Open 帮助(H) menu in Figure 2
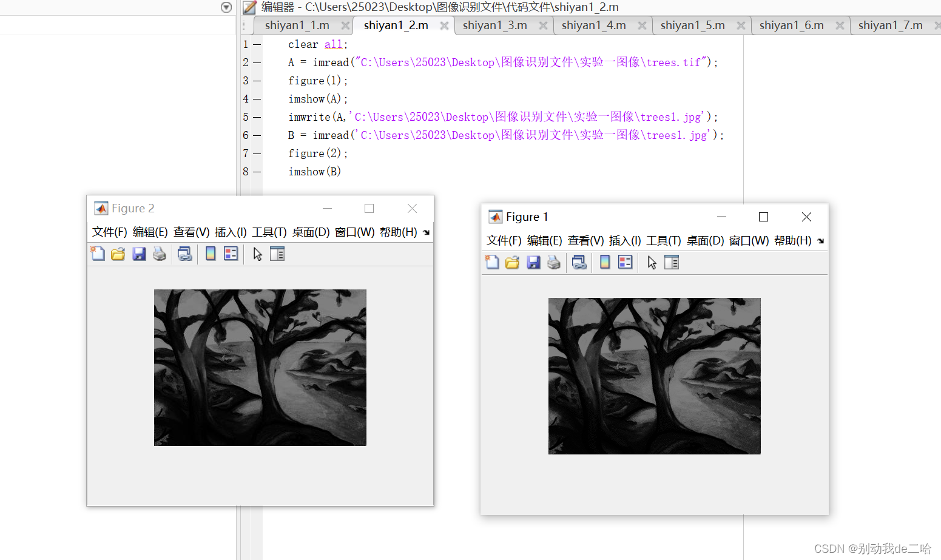The image size is (941, 560). pos(399,232)
